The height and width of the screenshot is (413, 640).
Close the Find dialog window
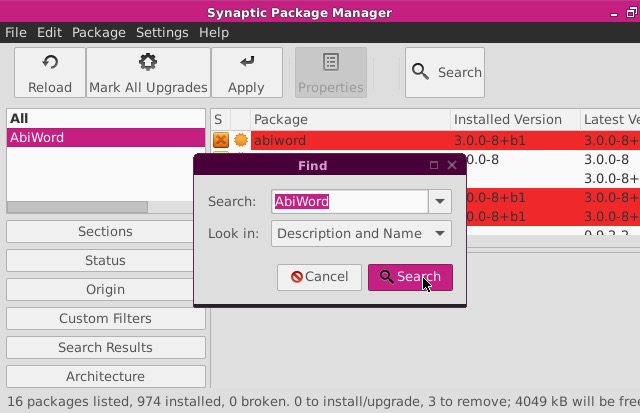click(452, 165)
